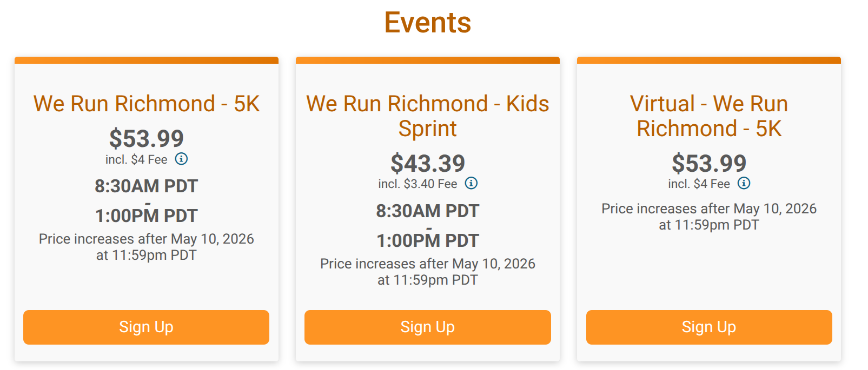The width and height of the screenshot is (868, 370).
Task: Click the Events heading
Action: pyautogui.click(x=427, y=23)
